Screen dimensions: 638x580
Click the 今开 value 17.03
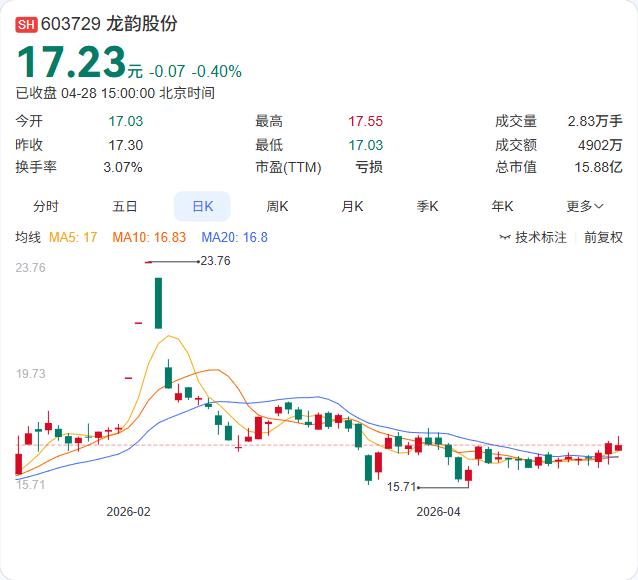tap(126, 121)
